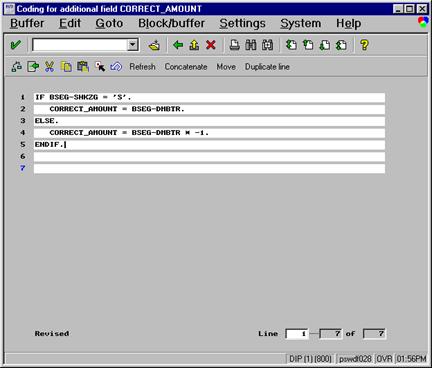Click the Revised status text
Image resolution: width=432 pixels, height=368 pixels.
(52, 334)
